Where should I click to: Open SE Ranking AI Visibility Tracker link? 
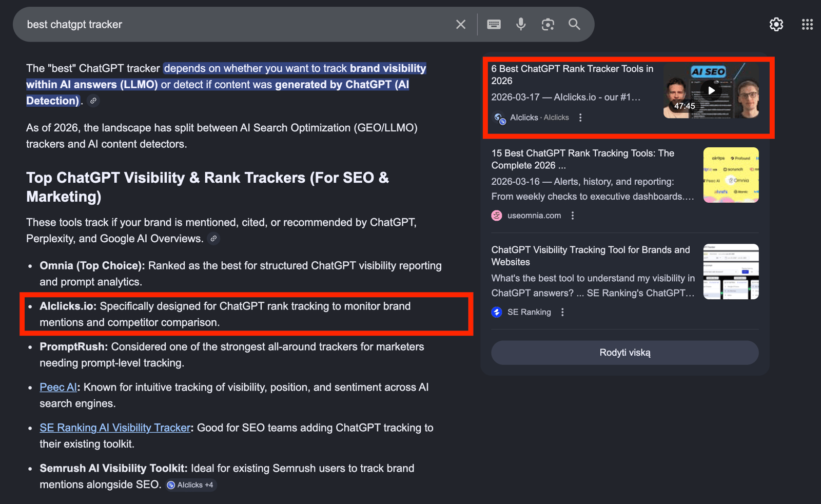115,428
